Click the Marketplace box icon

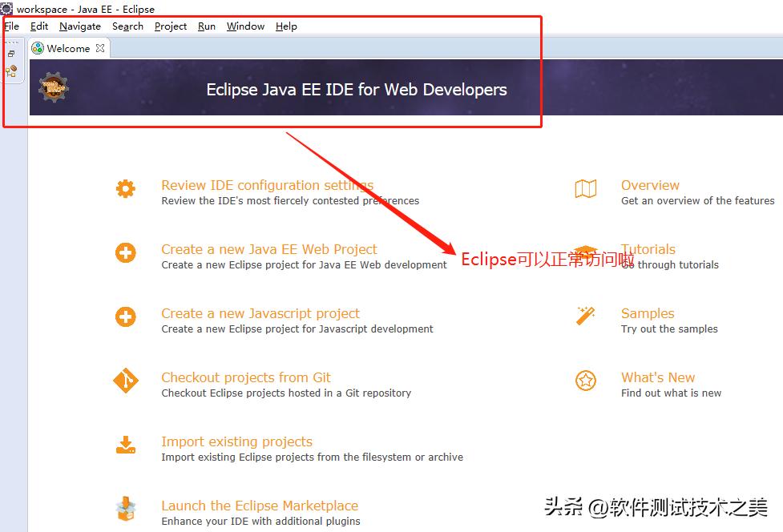[x=125, y=509]
